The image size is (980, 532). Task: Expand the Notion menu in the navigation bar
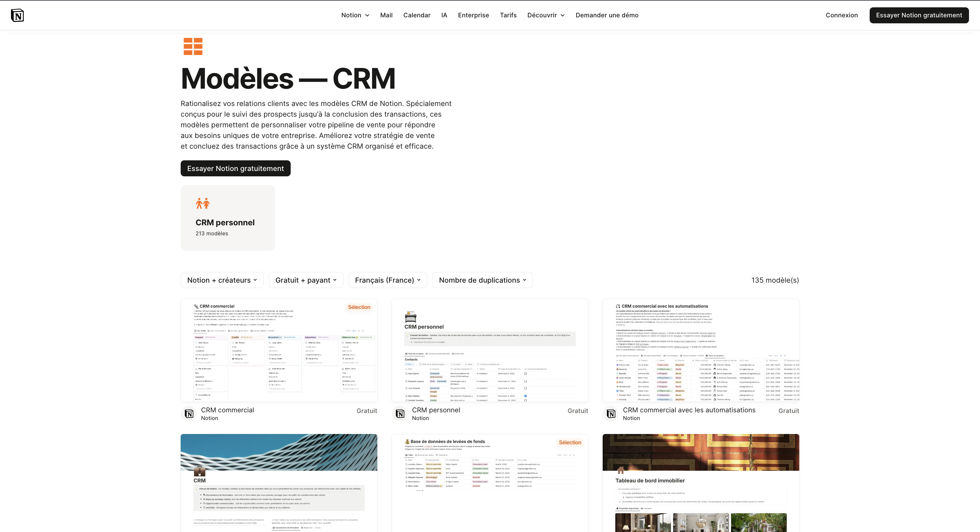[355, 15]
